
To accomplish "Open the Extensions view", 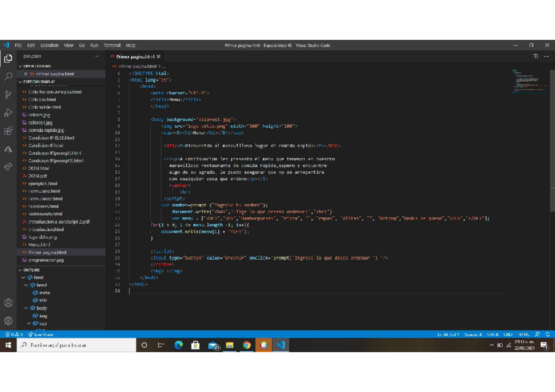I will pos(8,131).
